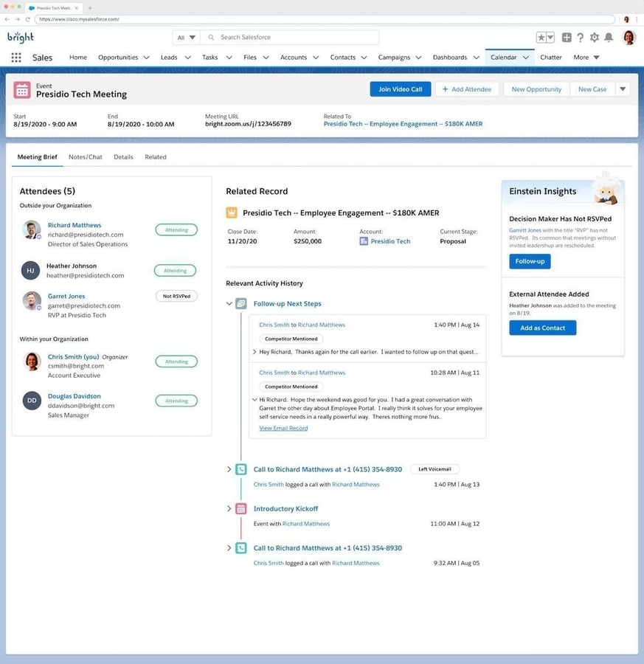Expand the 1:40 PM Aug 14 email
This screenshot has height=664, width=644.
click(x=255, y=352)
